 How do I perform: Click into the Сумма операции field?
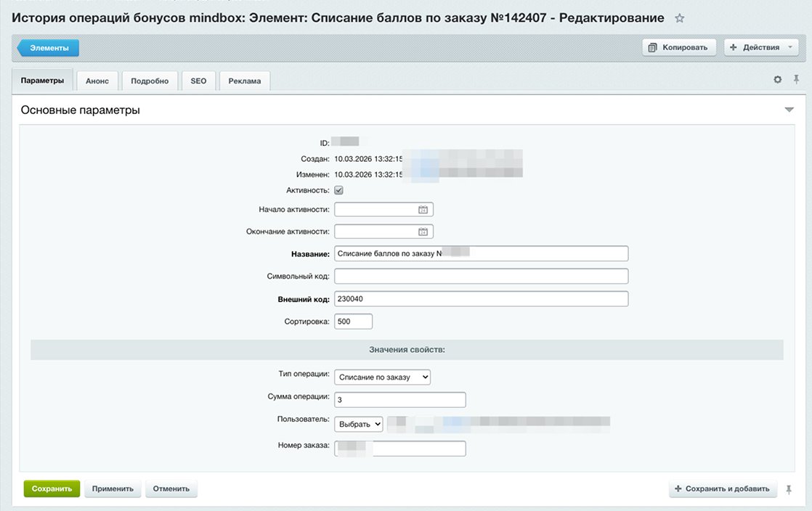click(399, 400)
